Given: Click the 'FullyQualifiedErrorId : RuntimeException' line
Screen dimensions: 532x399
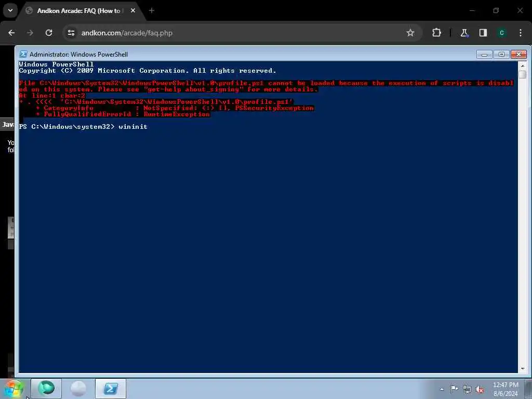Looking at the screenshot, I should click(x=123, y=114).
